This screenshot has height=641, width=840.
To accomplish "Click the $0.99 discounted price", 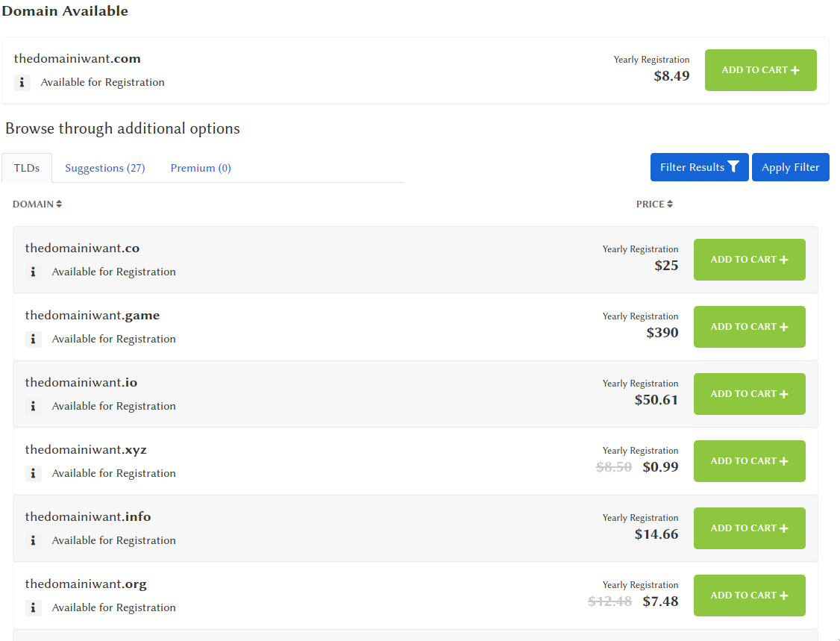I will pos(660,467).
